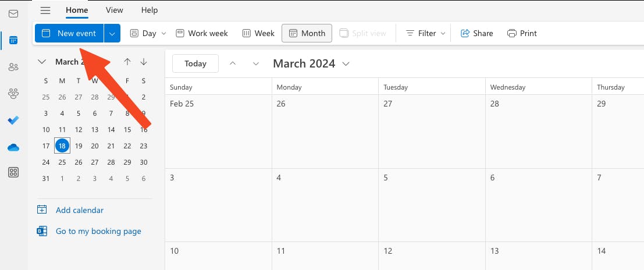The image size is (644, 270).
Task: Open the View tab
Action: tap(114, 10)
